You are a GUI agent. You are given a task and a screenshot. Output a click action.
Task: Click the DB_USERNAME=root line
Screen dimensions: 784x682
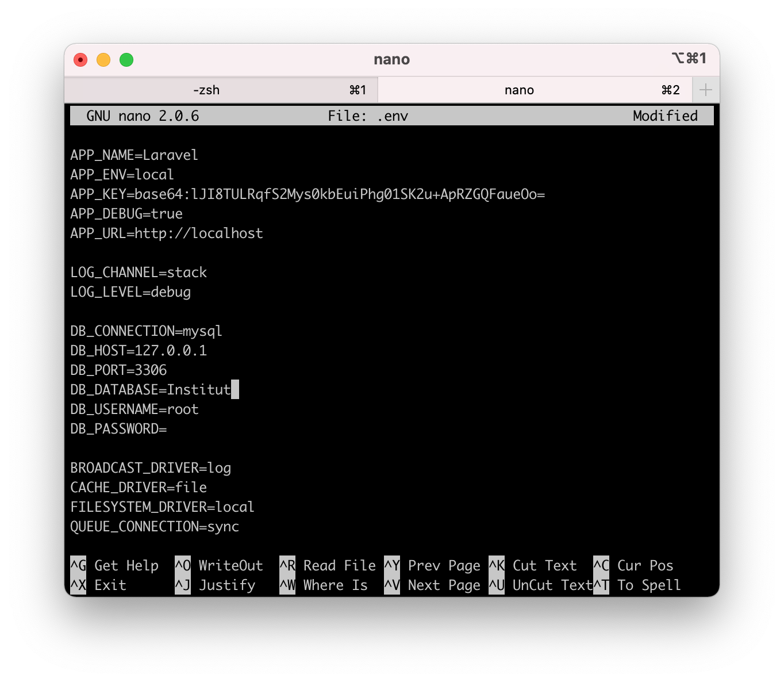(134, 409)
